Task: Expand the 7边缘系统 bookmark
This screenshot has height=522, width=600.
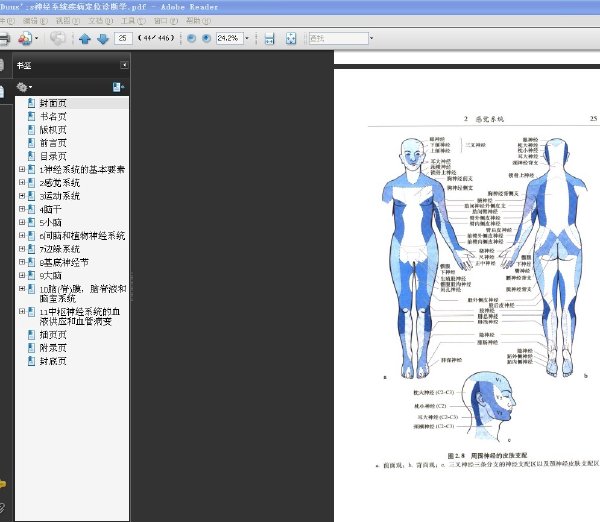Action: coord(22,249)
